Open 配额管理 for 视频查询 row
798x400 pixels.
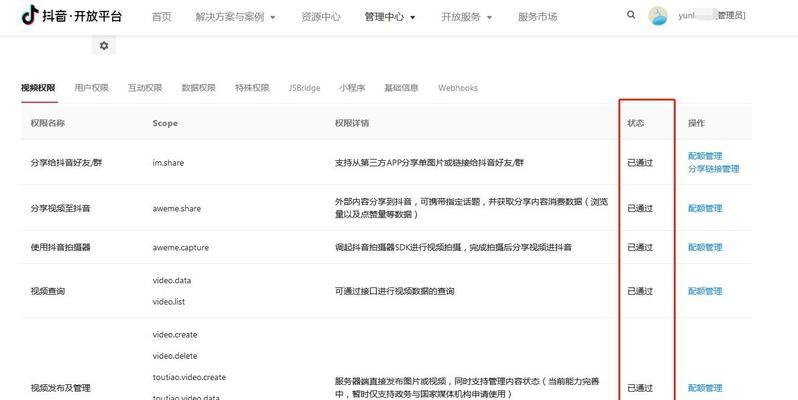[x=705, y=291]
